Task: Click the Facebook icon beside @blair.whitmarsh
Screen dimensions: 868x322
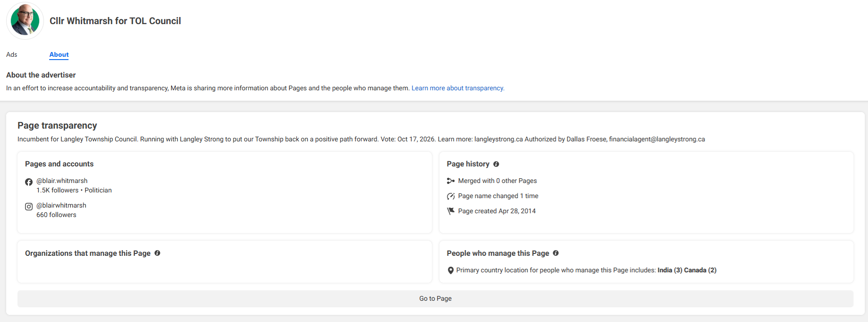Action: tap(29, 182)
